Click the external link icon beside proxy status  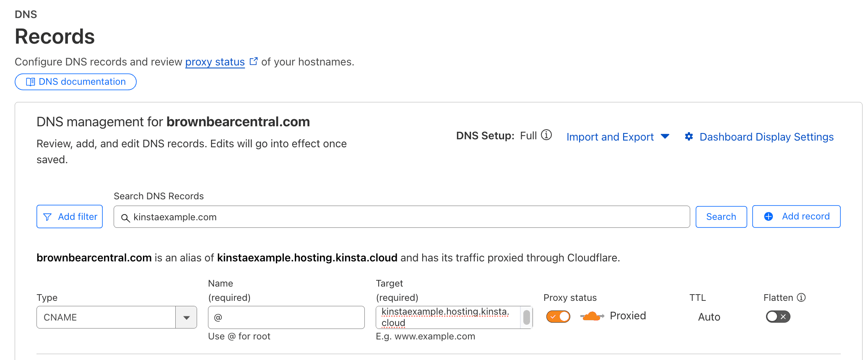coord(253,61)
